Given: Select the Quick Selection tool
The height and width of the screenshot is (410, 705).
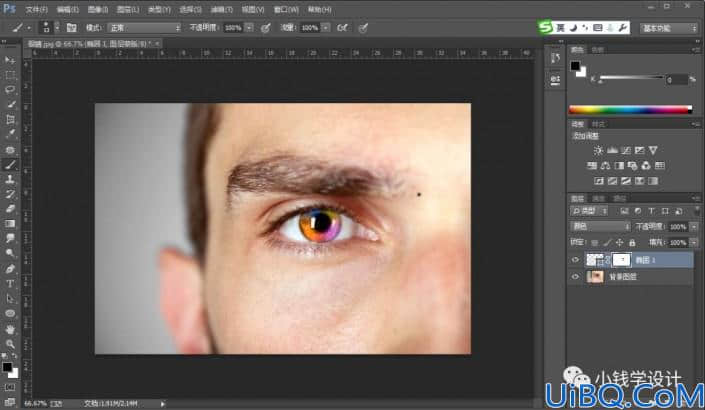Looking at the screenshot, I should click(x=10, y=104).
